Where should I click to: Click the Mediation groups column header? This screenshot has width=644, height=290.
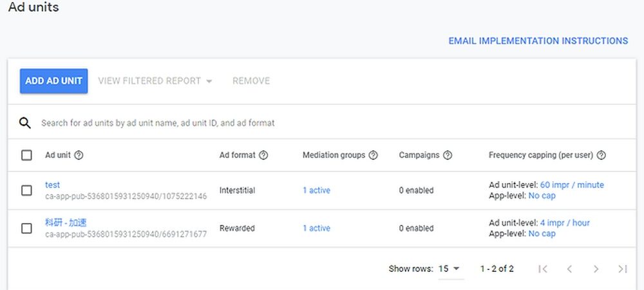[x=334, y=155]
